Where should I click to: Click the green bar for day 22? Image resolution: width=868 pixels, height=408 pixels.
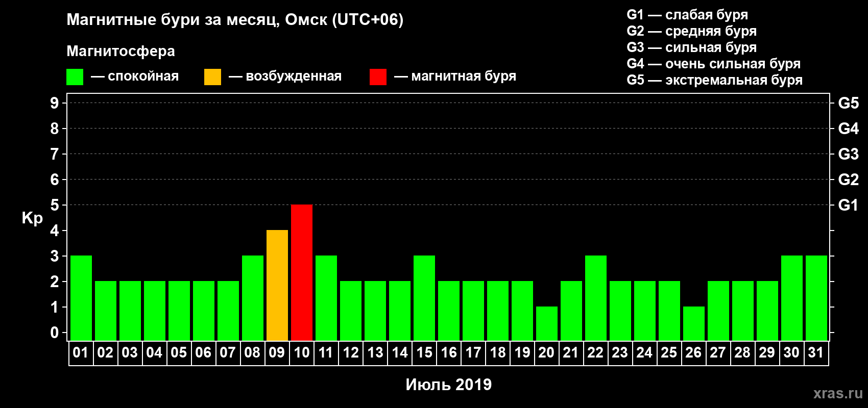coord(596,298)
